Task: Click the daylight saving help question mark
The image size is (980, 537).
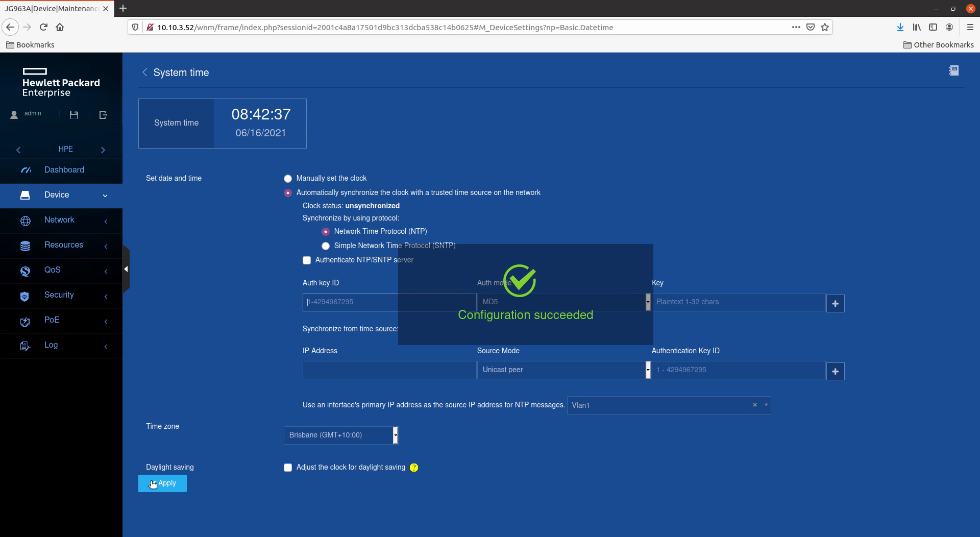Action: click(414, 468)
